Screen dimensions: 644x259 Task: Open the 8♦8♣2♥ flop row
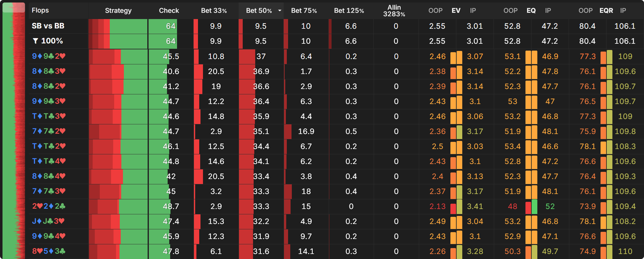pos(49,86)
